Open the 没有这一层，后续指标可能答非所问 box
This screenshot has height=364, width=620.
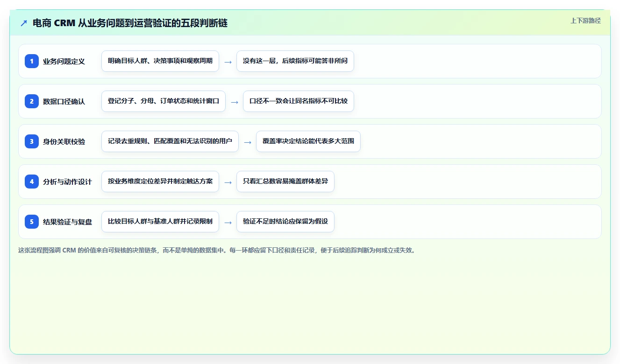295,61
